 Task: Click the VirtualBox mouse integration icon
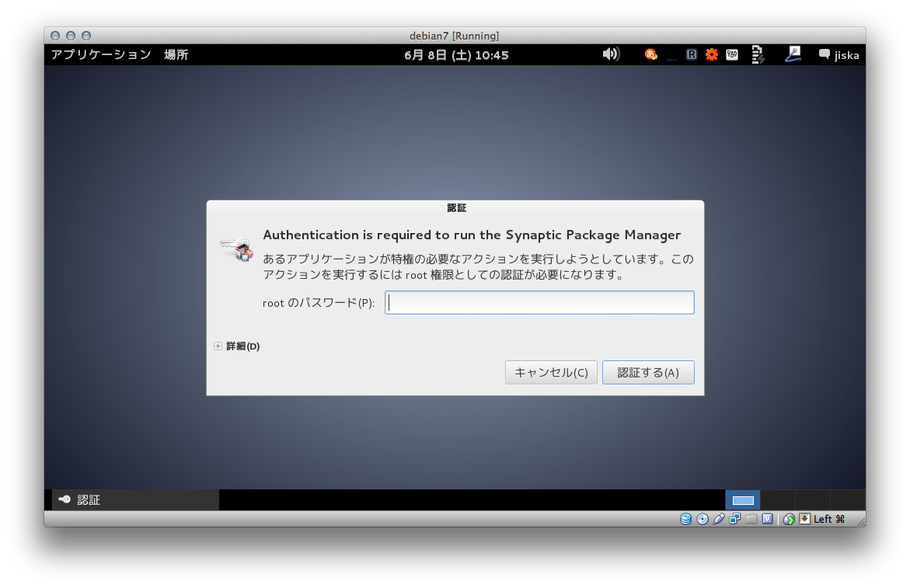coord(788,519)
